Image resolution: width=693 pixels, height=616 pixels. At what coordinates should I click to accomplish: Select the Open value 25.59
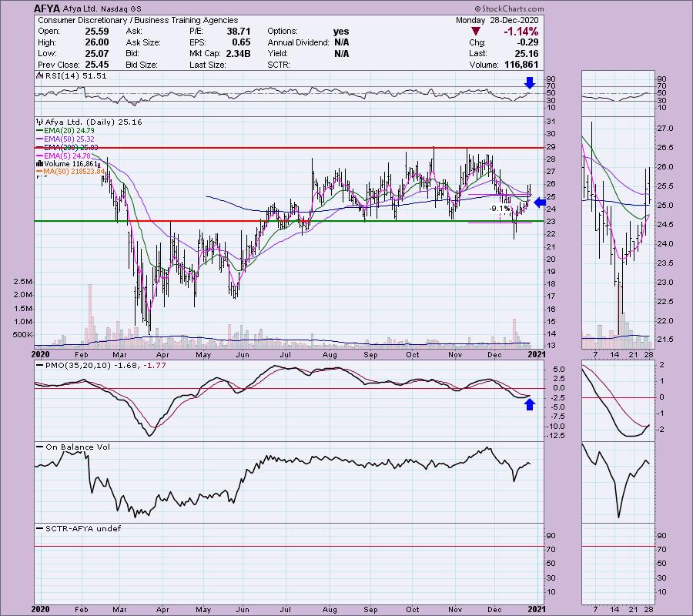(x=97, y=32)
